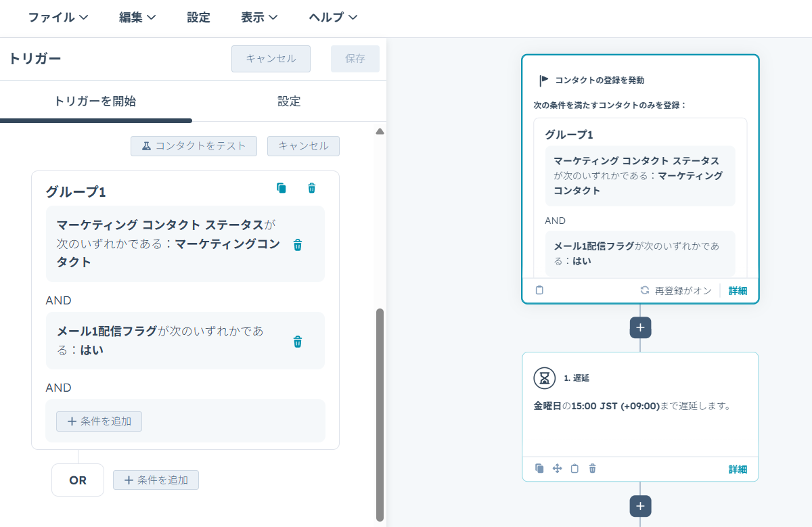Open 詳細 link on the 遅延 card

[738, 469]
